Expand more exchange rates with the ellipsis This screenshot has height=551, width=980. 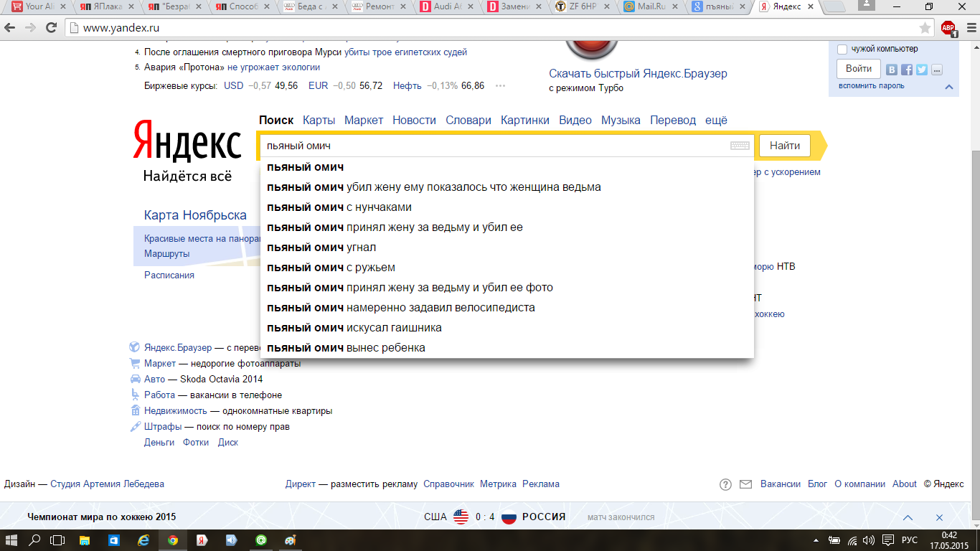pos(501,86)
